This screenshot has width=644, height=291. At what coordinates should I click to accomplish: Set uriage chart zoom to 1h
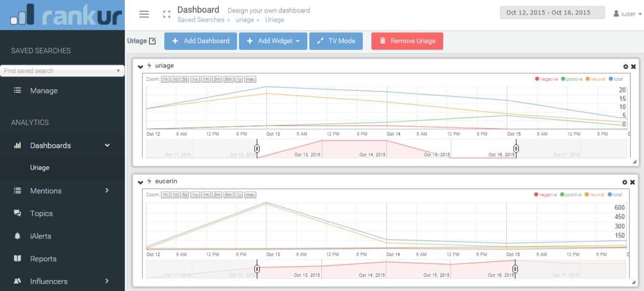pos(165,79)
